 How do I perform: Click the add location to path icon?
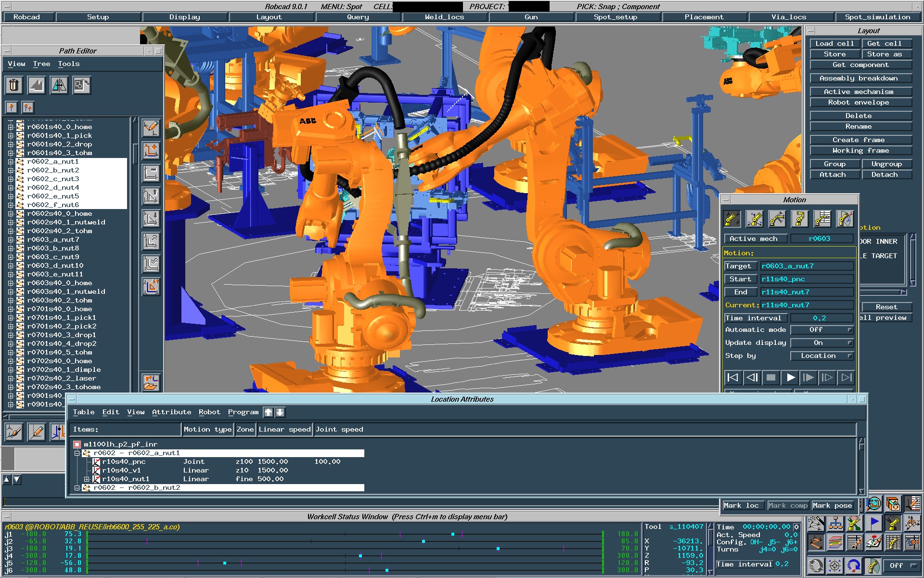click(x=151, y=151)
